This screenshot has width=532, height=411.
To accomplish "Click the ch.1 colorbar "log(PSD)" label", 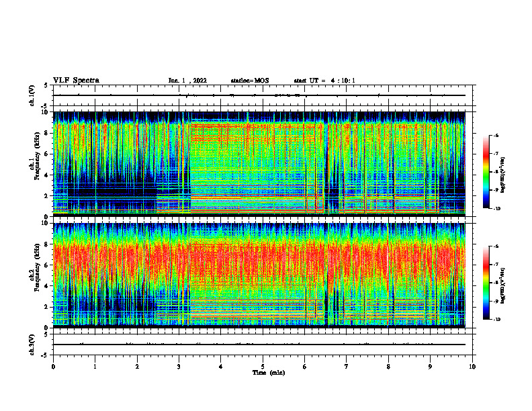I will click(x=502, y=175).
